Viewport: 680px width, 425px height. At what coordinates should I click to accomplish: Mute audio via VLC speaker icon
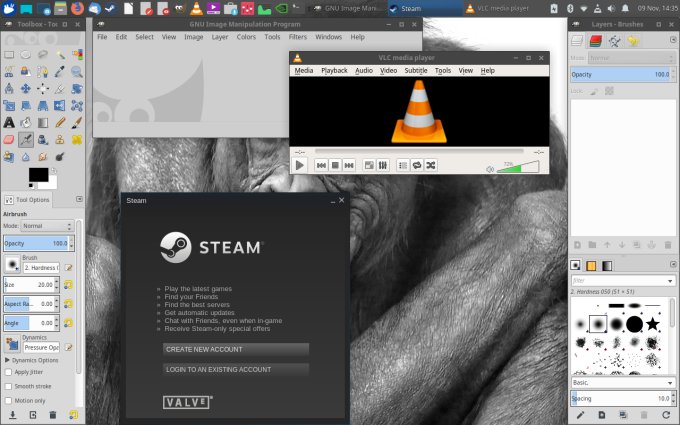[x=490, y=169]
